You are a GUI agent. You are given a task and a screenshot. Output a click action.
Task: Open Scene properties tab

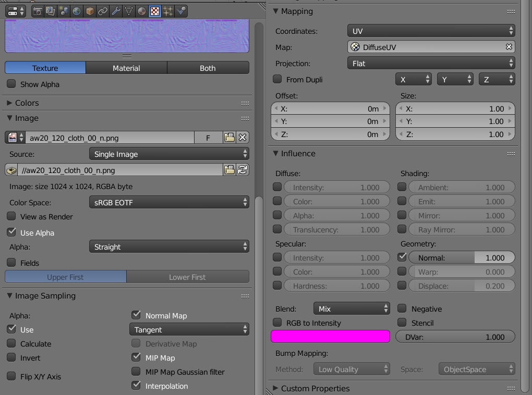click(64, 11)
